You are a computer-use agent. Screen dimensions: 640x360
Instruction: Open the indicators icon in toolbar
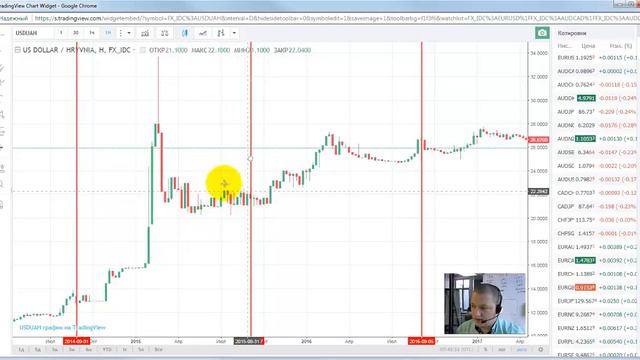tap(145, 33)
